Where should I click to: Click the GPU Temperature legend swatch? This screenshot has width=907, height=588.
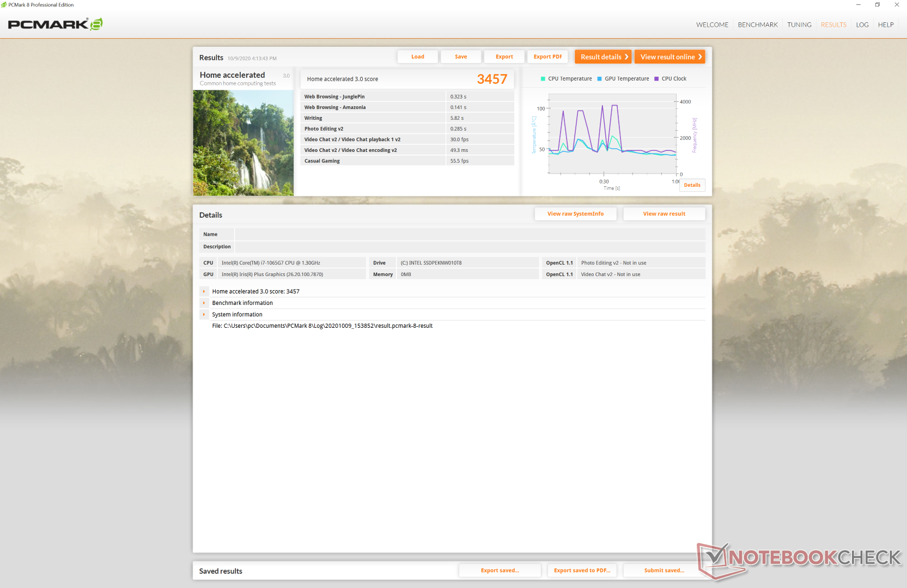pos(599,79)
